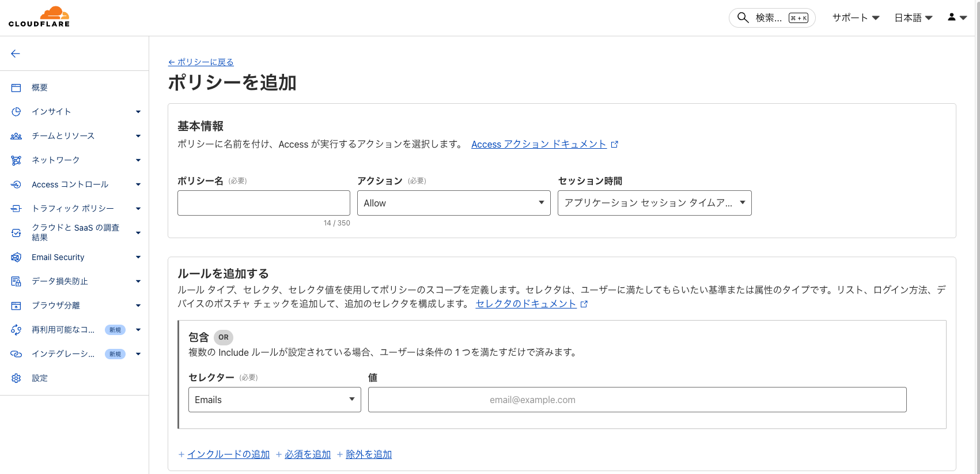The width and height of the screenshot is (980, 474).
Task: Click the search magnifier icon
Action: coord(743,18)
